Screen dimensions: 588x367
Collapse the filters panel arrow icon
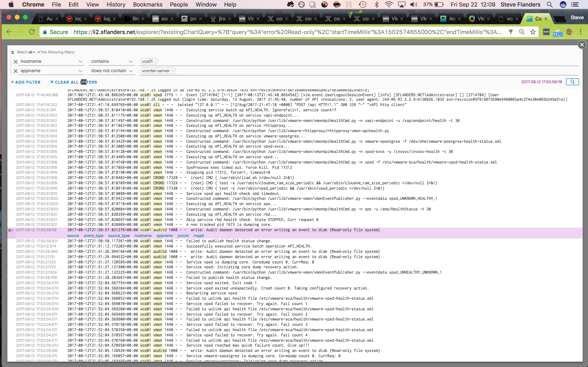(13, 52)
